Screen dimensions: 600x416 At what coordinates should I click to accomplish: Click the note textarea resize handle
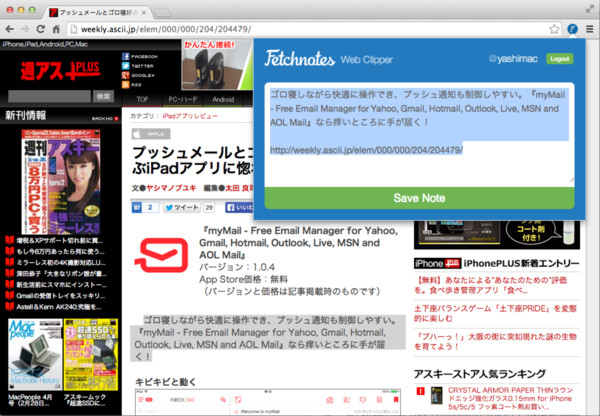click(572, 179)
